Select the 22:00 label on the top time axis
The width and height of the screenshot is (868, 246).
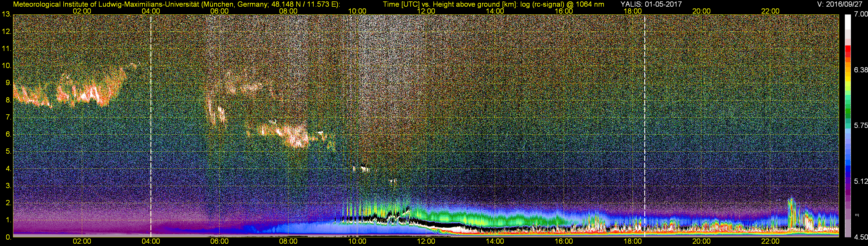coord(770,11)
